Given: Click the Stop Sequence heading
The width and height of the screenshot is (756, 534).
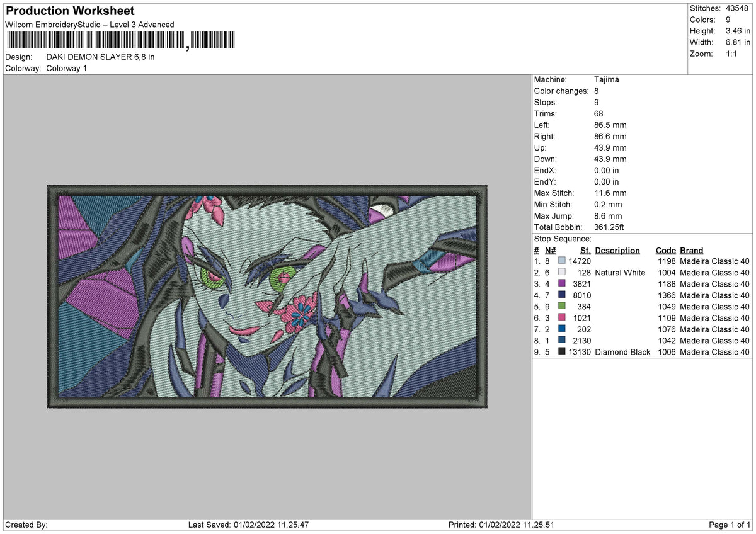Looking at the screenshot, I should click(x=563, y=239).
